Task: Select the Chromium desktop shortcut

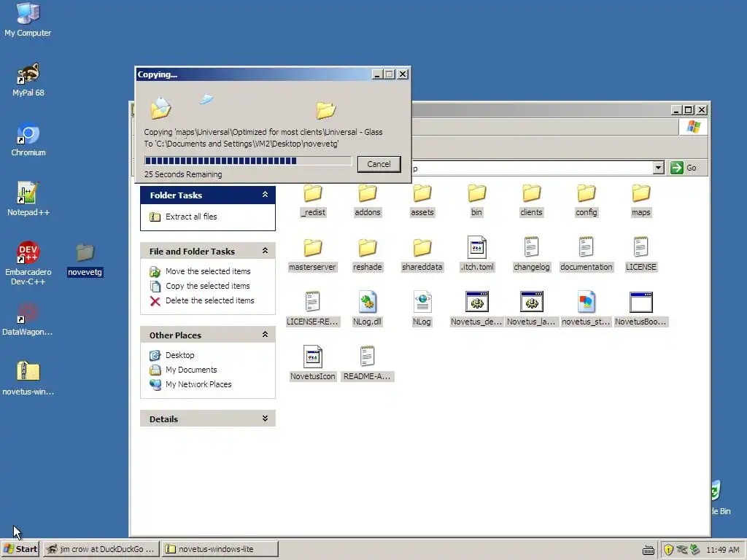Action: (28, 140)
